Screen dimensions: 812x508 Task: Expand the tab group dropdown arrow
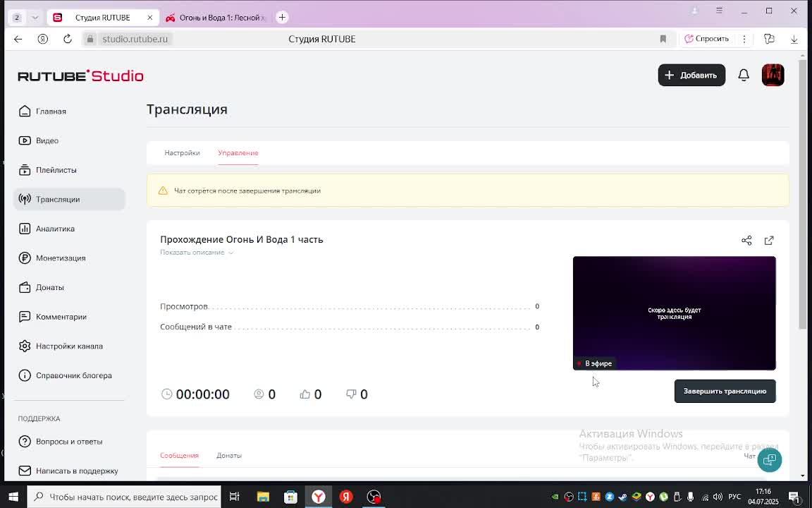[x=35, y=18]
